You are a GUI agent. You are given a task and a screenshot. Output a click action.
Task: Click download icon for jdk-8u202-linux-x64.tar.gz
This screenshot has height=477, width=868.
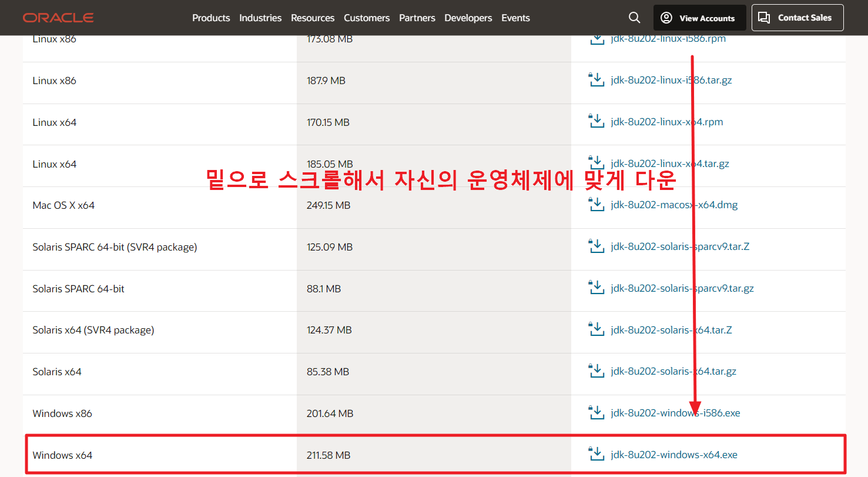click(x=596, y=163)
